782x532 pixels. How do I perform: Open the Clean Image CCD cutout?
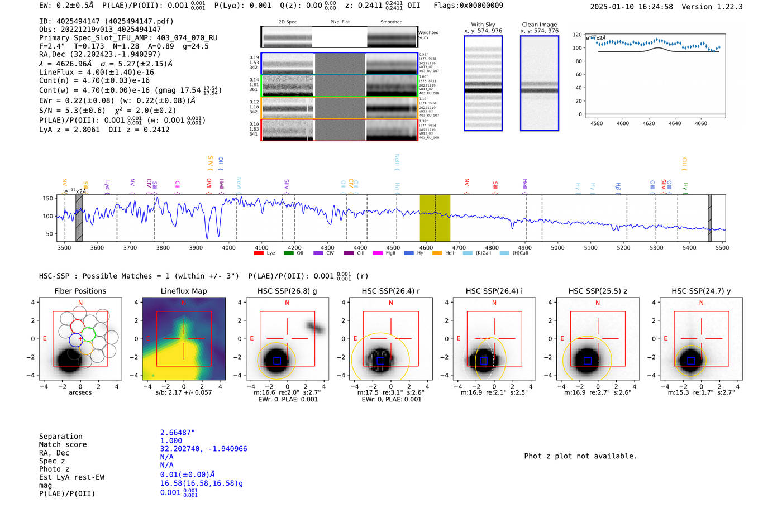(539, 83)
